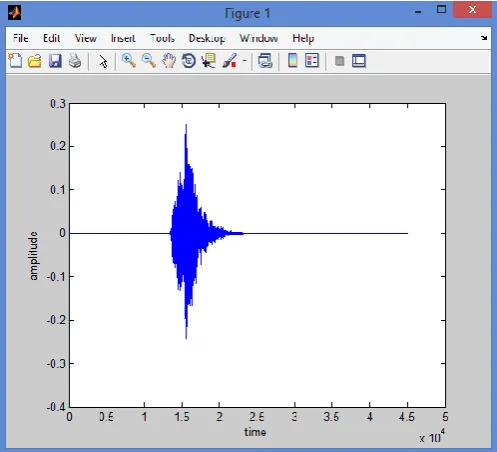Click the 1.5 x-axis tick label

tap(182, 417)
